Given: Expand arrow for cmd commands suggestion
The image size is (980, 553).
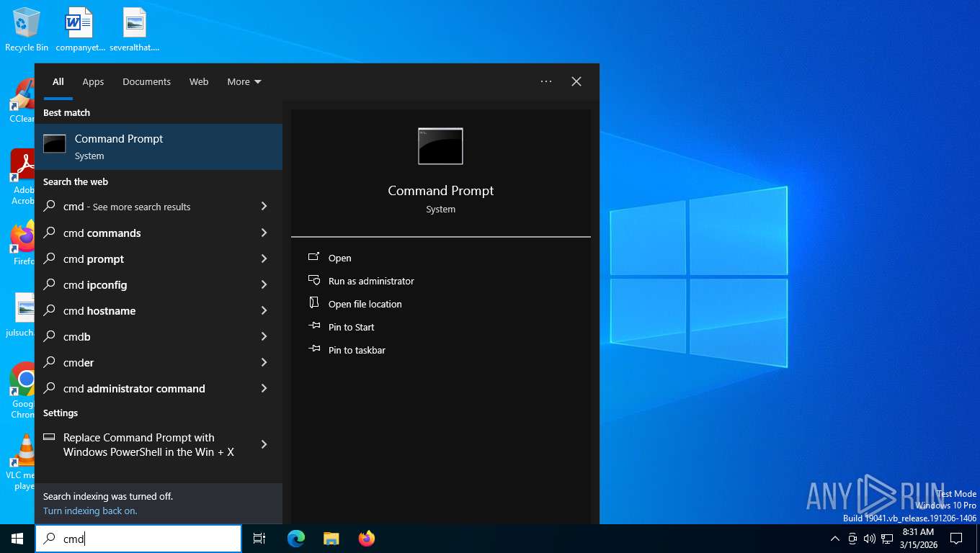Looking at the screenshot, I should point(264,233).
